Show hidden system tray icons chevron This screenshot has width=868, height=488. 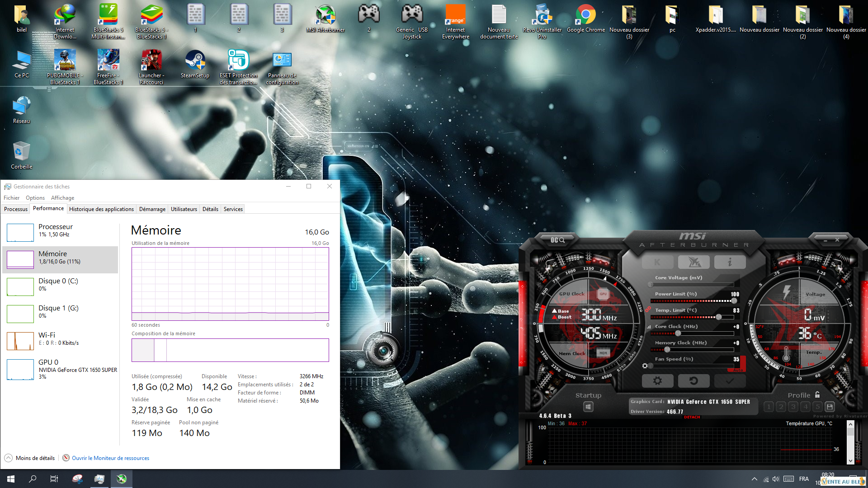tap(754, 479)
